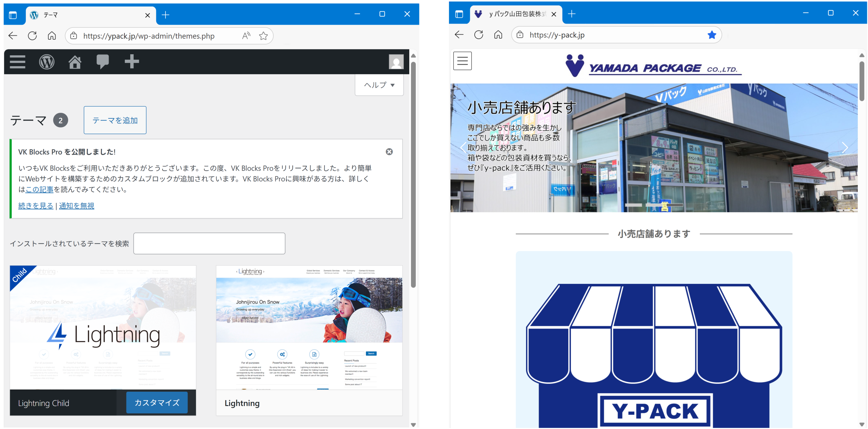The width and height of the screenshot is (868, 429).
Task: Click the installed themes search field
Action: coord(209,243)
